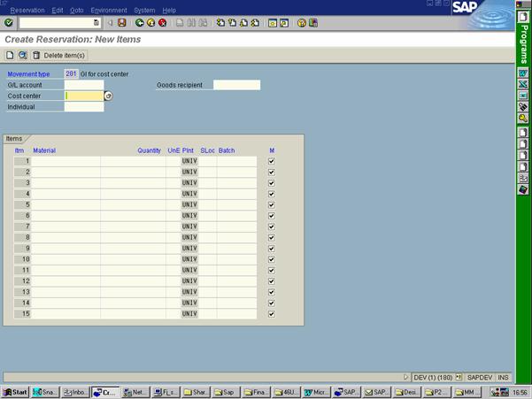532x399 pixels.
Task: Open the command field history dropdown
Action: pyautogui.click(x=96, y=23)
